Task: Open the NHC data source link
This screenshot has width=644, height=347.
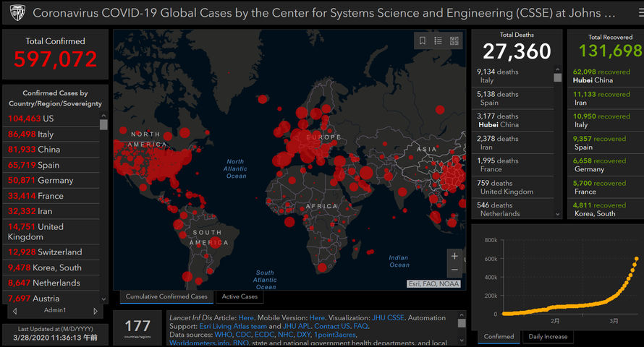Action: [285, 335]
